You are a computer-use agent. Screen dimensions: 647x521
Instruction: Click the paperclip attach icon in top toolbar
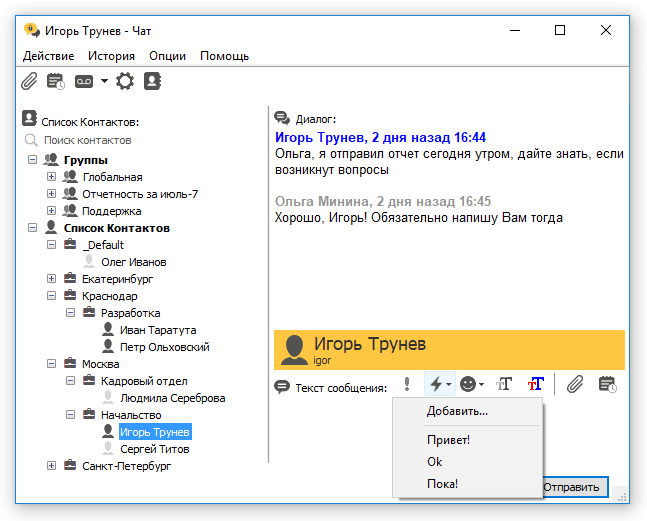[29, 81]
